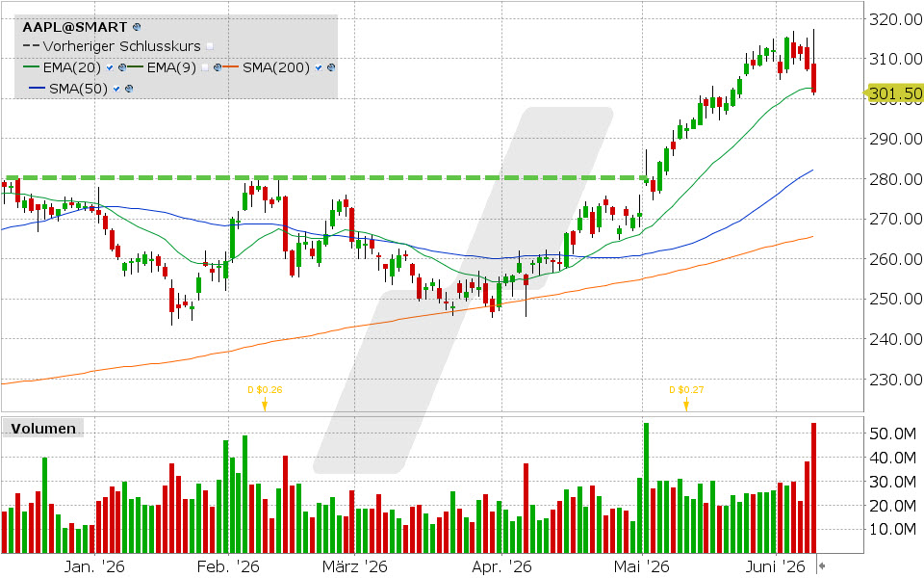The height and width of the screenshot is (578, 924).
Task: Click the 40.0M volume axis label
Action: [893, 458]
